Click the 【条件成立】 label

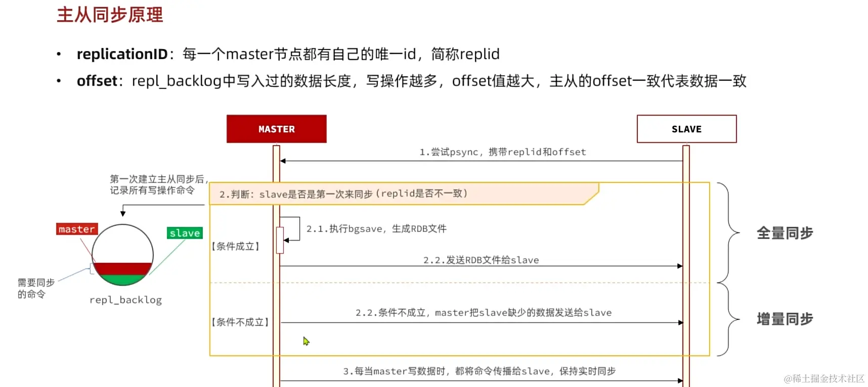click(236, 247)
